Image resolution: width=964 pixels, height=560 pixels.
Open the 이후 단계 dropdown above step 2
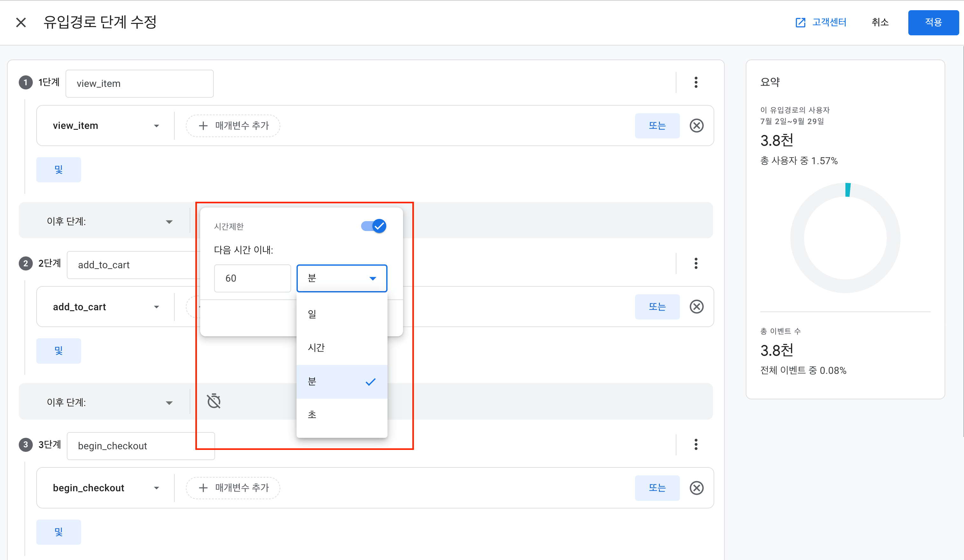point(109,221)
